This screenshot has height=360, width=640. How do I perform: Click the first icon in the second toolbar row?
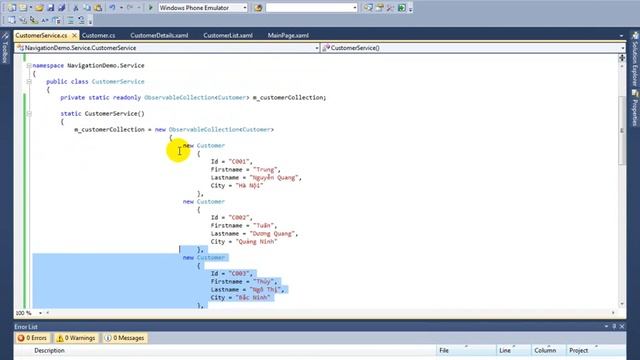12,20
